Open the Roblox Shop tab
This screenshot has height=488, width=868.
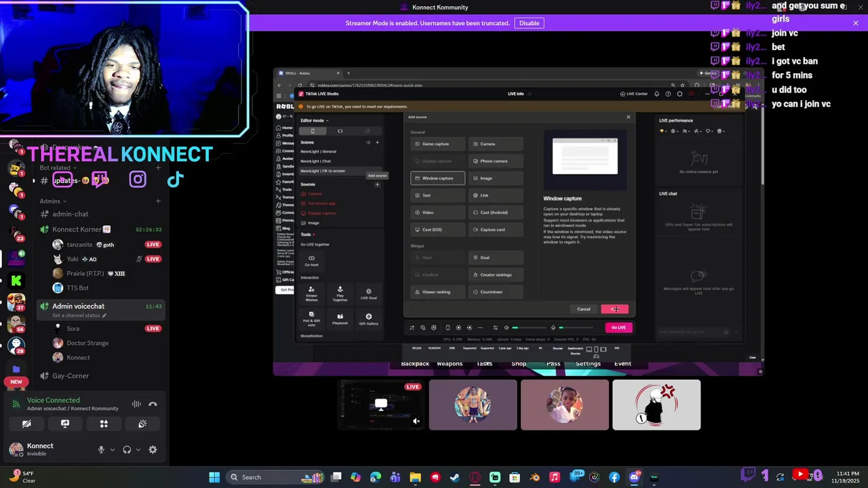519,364
